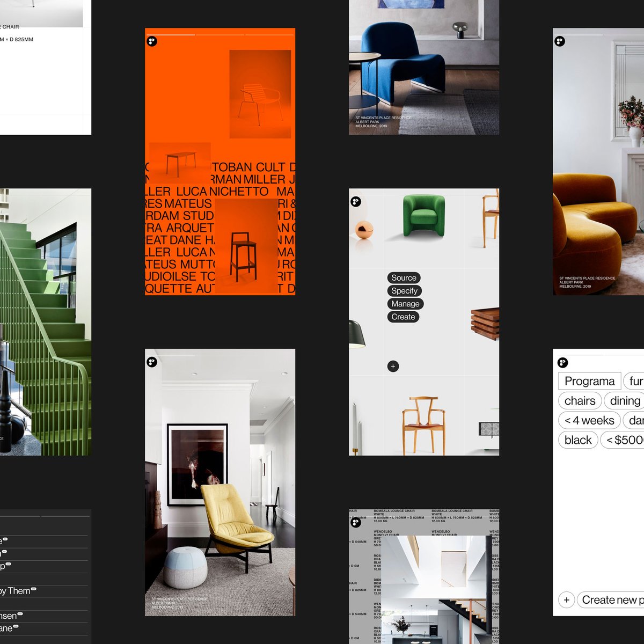Toggle the < 4 weeks filter tag
Image resolution: width=644 pixels, height=644 pixels.
tap(589, 420)
